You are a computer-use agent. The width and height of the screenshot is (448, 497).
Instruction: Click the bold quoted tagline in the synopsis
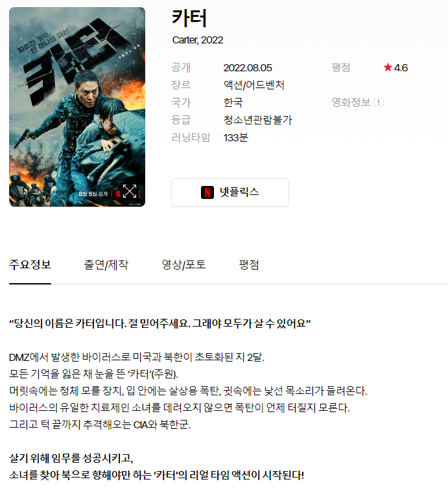[x=159, y=323]
